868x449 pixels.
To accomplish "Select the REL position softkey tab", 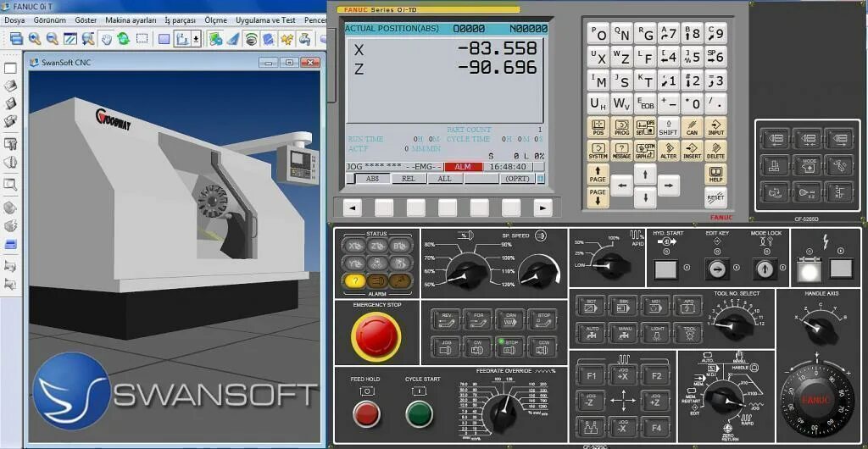I will (x=409, y=179).
